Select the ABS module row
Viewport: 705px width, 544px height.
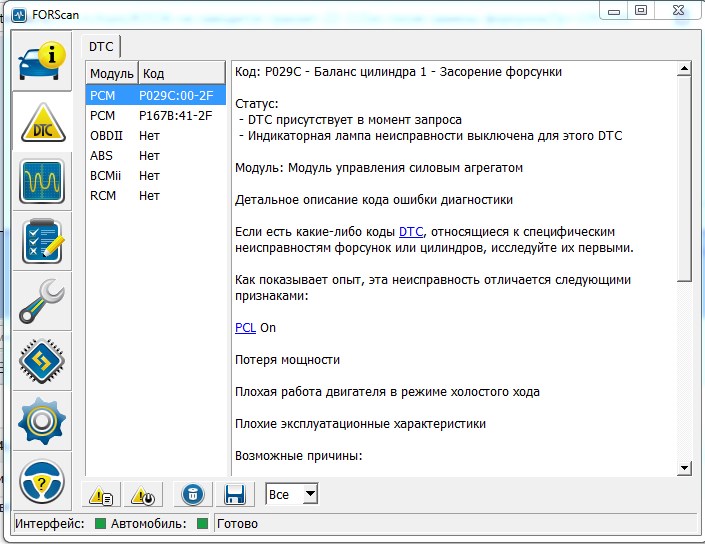156,156
